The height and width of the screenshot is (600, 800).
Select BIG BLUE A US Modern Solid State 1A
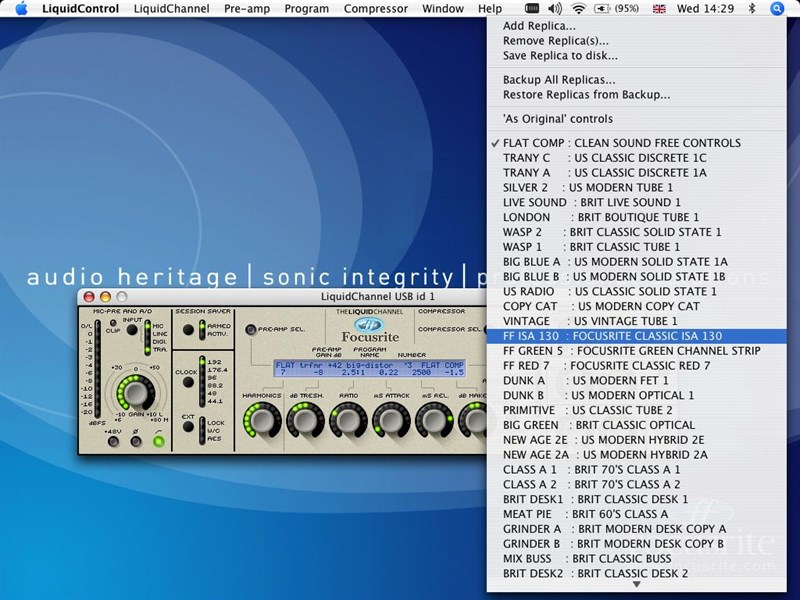(x=636, y=262)
